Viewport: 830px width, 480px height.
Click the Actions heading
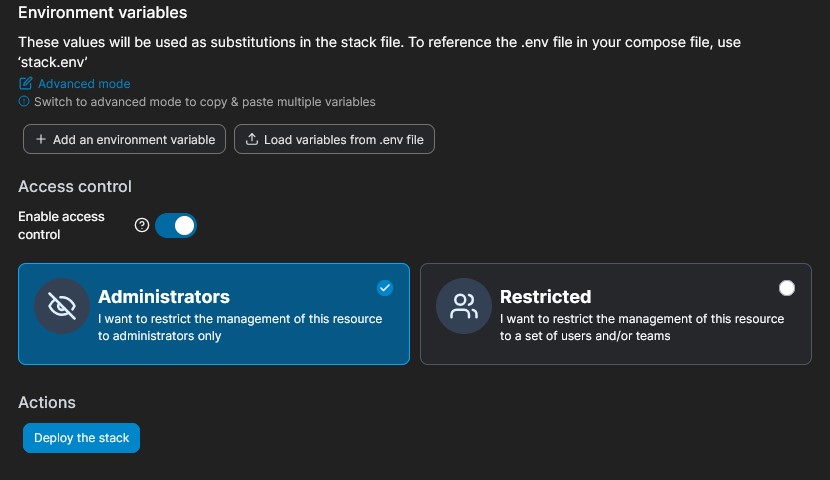(47, 402)
